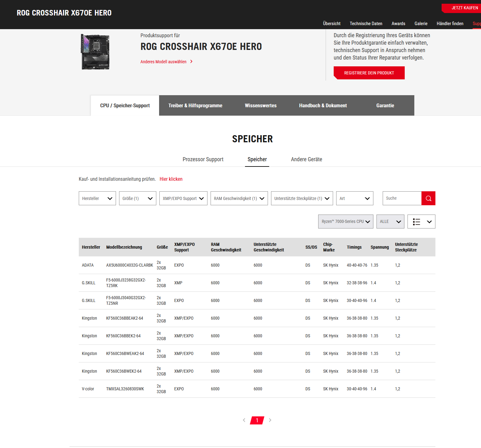Click arrow beside Anderes Modell auswählen
This screenshot has height=448, width=481.
click(191, 61)
